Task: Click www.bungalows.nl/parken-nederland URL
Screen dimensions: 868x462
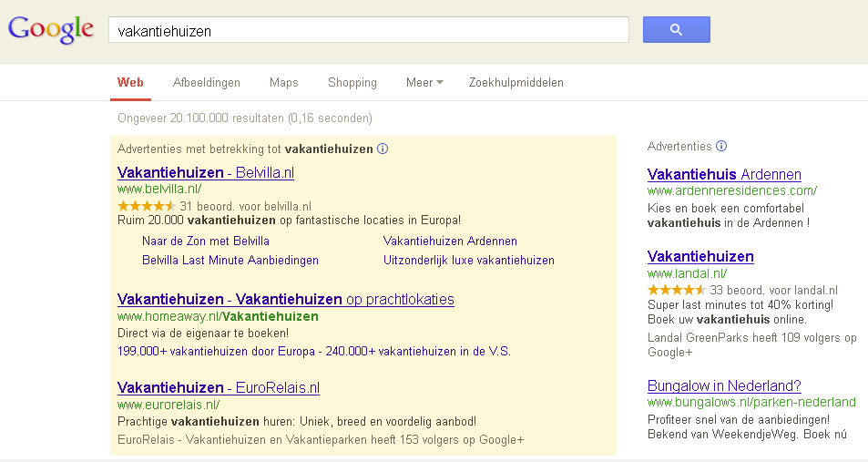Action: point(751,402)
